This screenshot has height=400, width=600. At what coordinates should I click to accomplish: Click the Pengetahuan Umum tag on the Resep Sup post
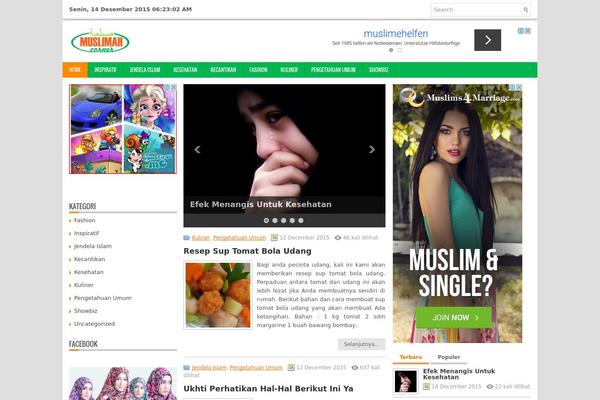pos(239,238)
